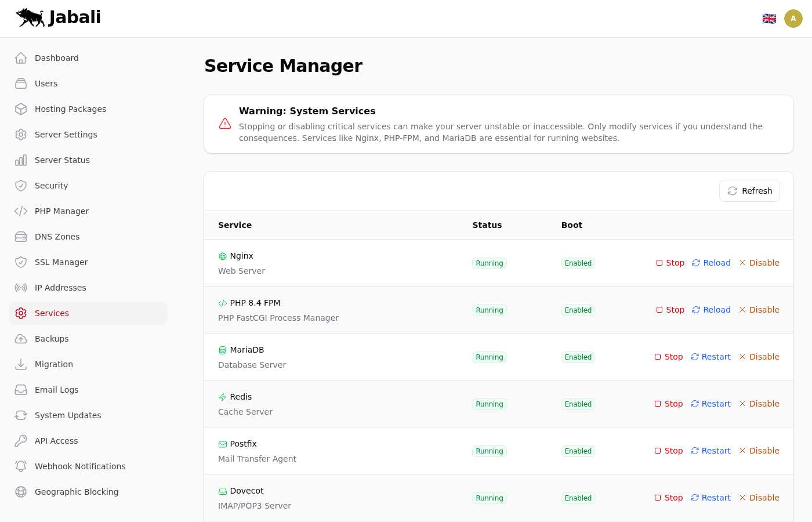The image size is (812, 522).
Task: Open the API Access key icon
Action: click(x=21, y=441)
